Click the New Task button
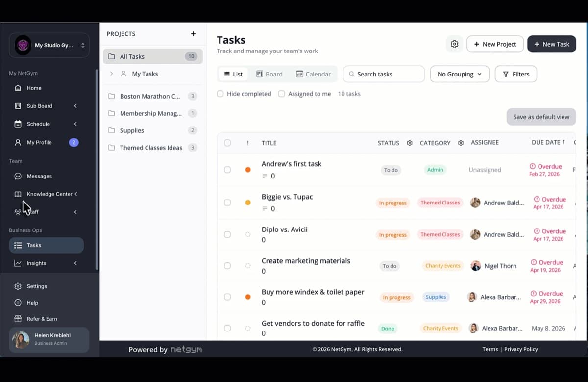This screenshot has height=382, width=588. tap(552, 44)
